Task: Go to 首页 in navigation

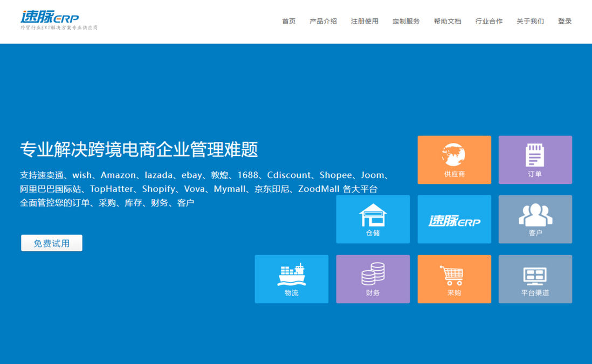Action: 289,21
